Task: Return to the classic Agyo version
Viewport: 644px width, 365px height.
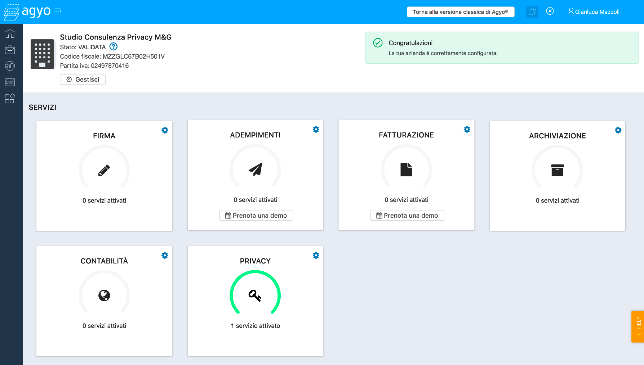Action: [x=460, y=12]
